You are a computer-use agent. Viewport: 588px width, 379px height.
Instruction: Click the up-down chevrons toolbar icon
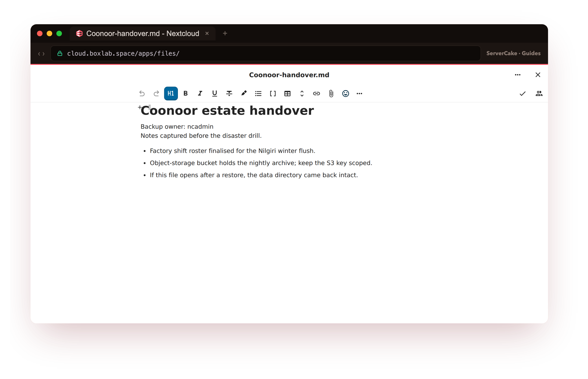pyautogui.click(x=302, y=93)
